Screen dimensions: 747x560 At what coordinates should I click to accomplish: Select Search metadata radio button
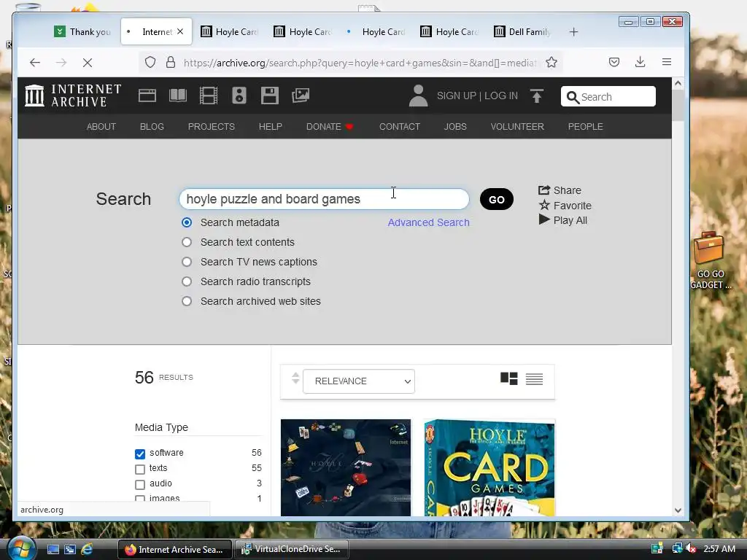coord(187,222)
